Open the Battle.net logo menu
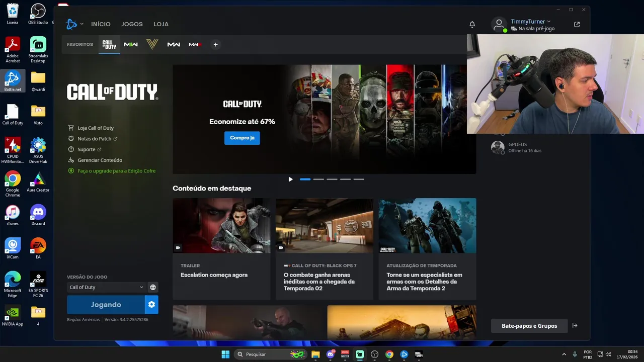 (74, 24)
